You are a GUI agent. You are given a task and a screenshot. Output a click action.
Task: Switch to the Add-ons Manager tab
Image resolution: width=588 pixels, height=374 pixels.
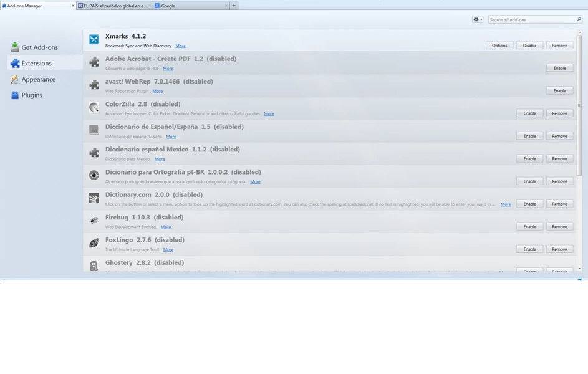tap(38, 6)
